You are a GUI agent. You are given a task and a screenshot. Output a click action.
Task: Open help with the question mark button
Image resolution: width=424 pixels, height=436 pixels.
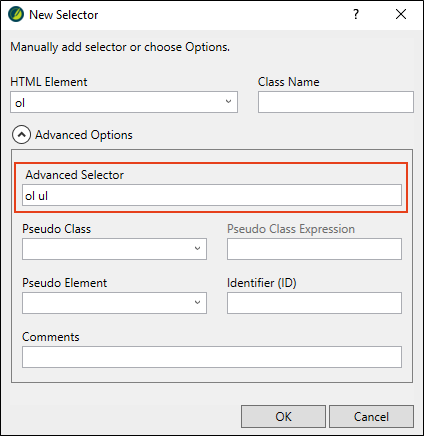coord(356,14)
